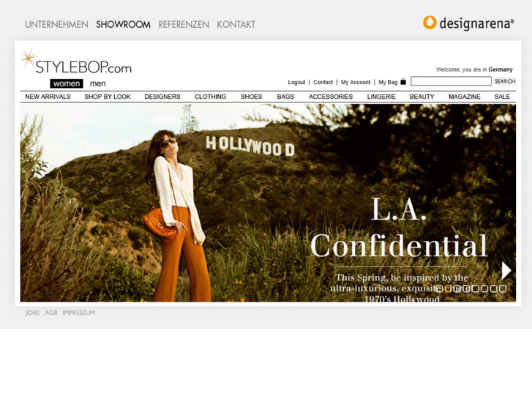The width and height of the screenshot is (532, 399).
Task: Select the fifth slideshow indicator square
Action: point(476,288)
